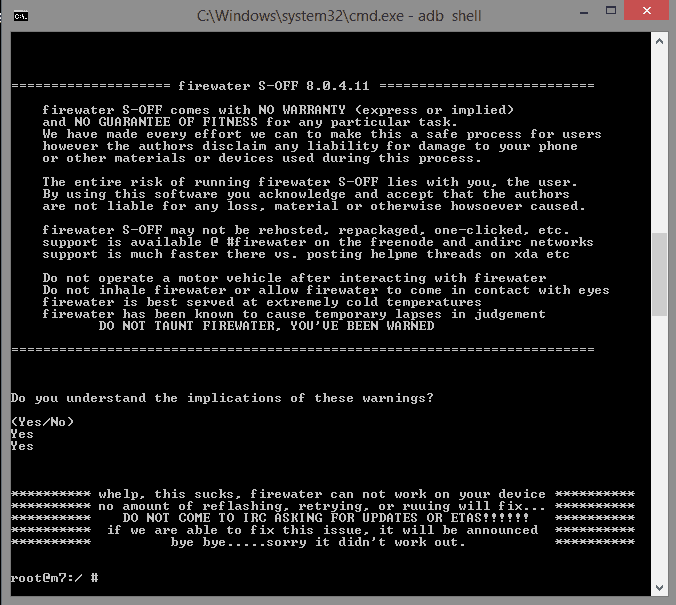Image resolution: width=676 pixels, height=605 pixels.
Task: Click 'and NO GUARANTEE OF FITNESS' line
Action: click(x=250, y=122)
